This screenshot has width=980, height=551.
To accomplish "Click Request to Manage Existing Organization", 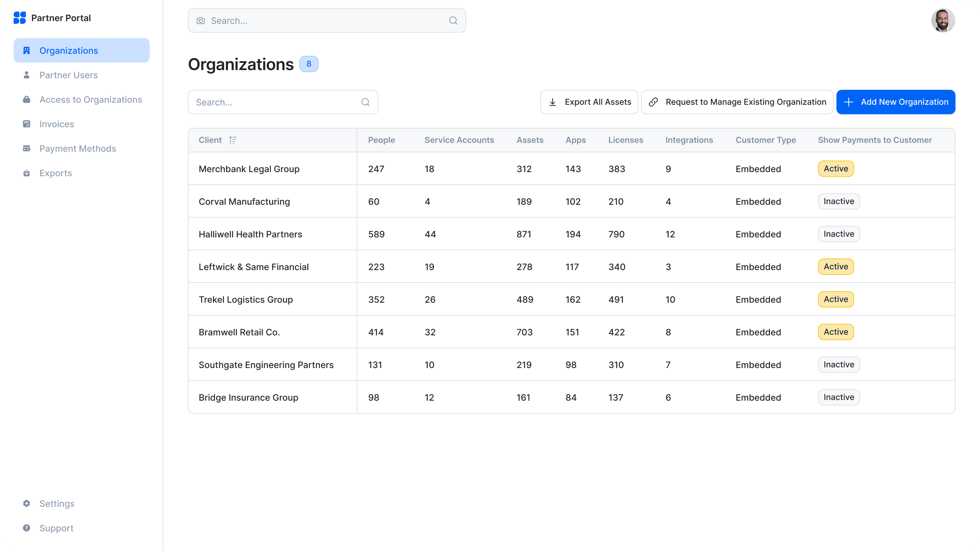I will (x=737, y=102).
